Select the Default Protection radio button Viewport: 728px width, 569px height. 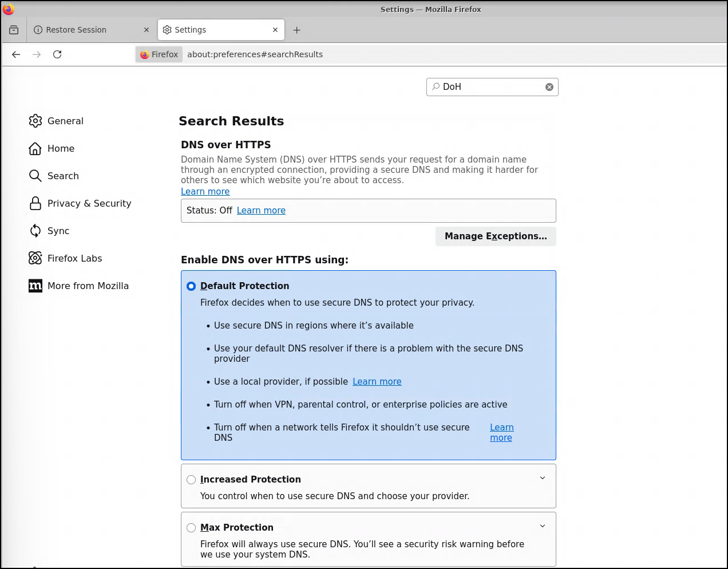191,286
